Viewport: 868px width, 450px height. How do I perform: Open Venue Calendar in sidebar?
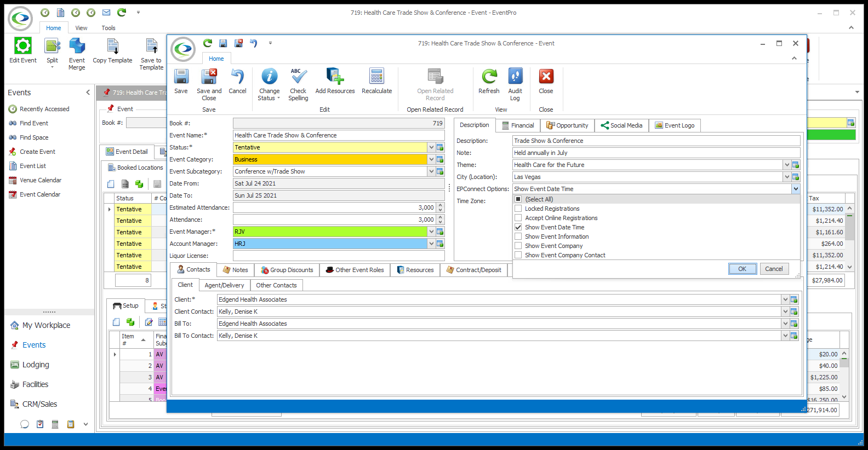click(x=35, y=180)
